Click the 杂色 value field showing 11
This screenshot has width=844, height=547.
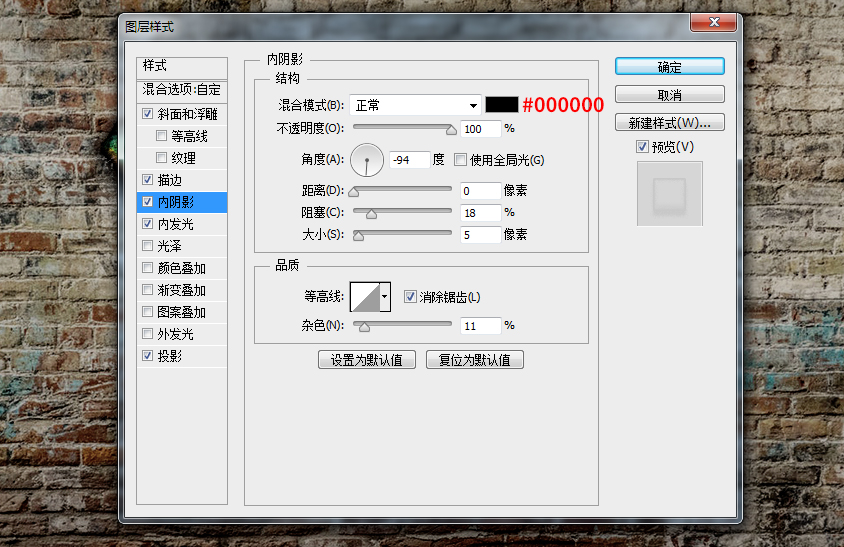(x=480, y=326)
